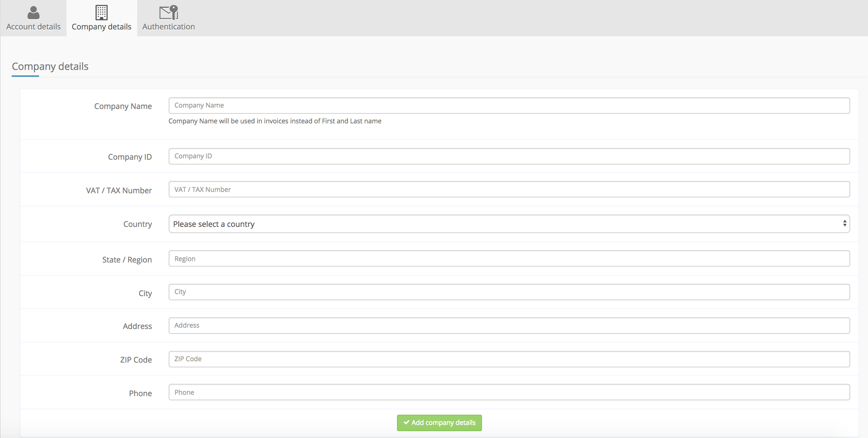Click the Address input field
Image resolution: width=868 pixels, height=438 pixels.
pyautogui.click(x=509, y=326)
